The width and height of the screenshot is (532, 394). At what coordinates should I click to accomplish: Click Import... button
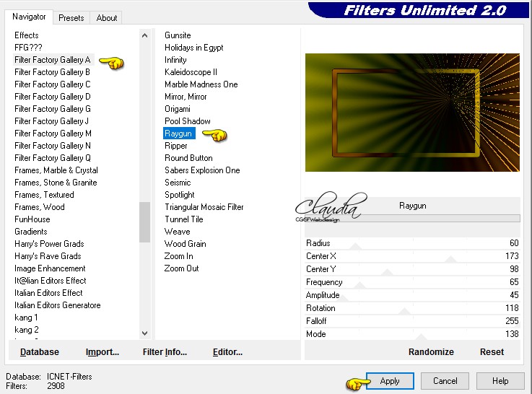(102, 352)
